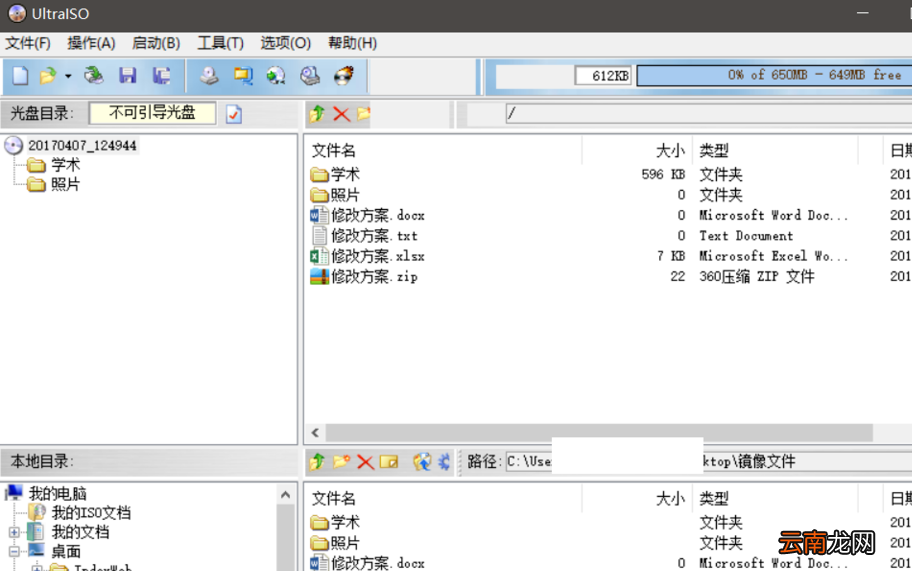
Task: Select 修改方案.txt in disc file list
Action: click(x=375, y=236)
